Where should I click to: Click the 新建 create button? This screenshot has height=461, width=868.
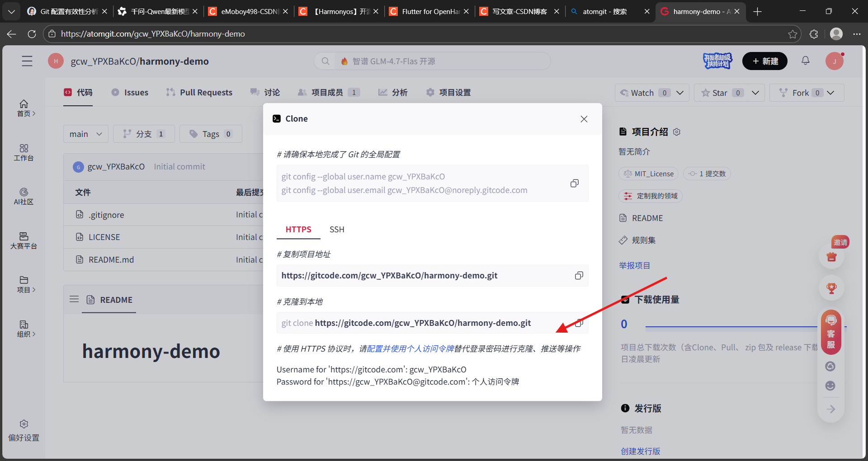pyautogui.click(x=765, y=61)
